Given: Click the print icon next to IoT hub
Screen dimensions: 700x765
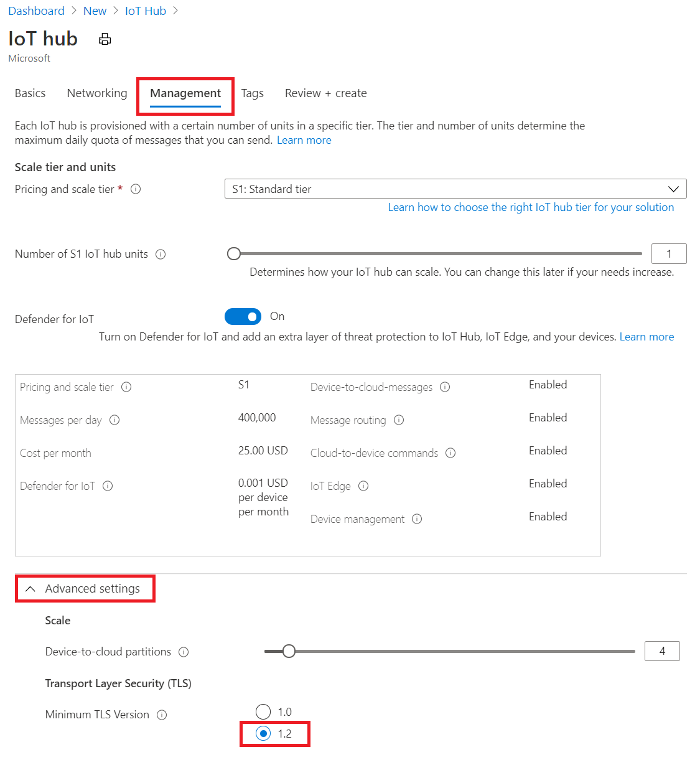Looking at the screenshot, I should 105,39.
